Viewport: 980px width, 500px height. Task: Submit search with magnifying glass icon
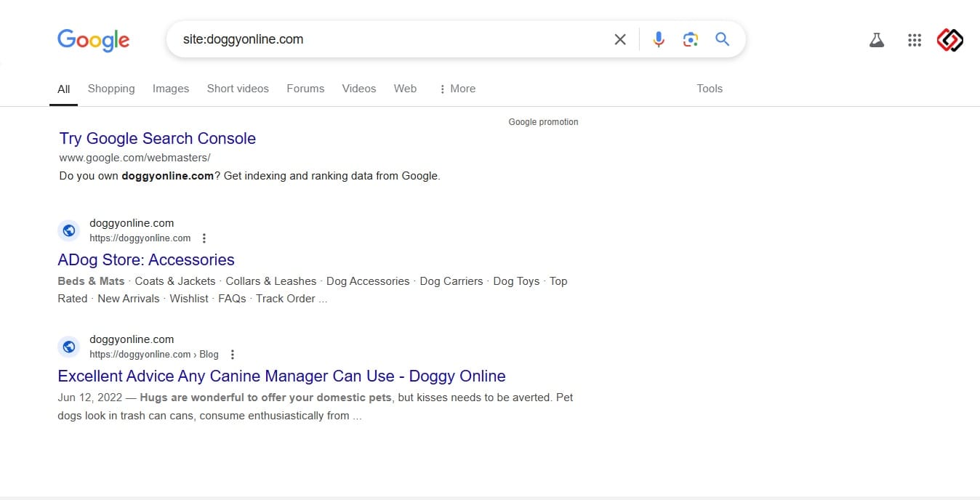722,39
